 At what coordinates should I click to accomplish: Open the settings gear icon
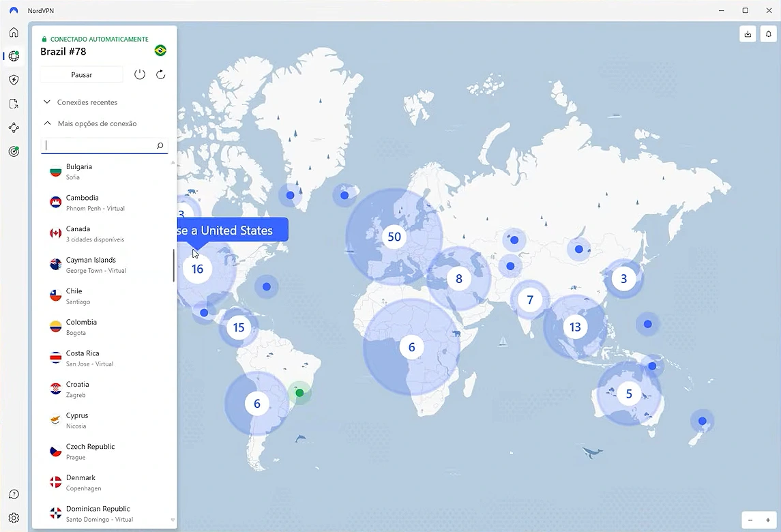(14, 518)
